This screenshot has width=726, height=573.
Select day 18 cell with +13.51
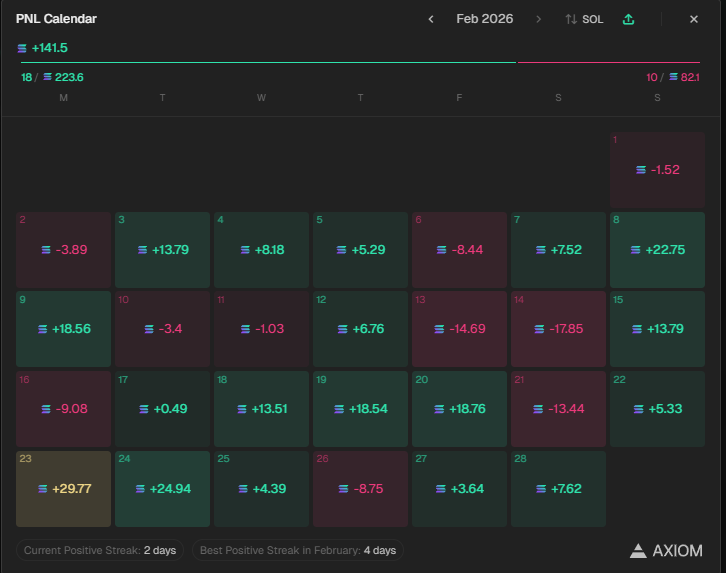[261, 409]
